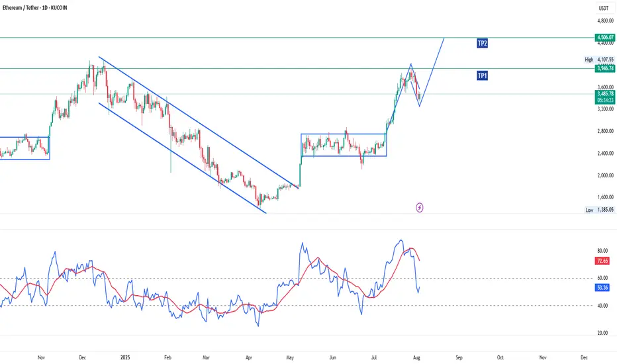The image size is (617, 364).
Task: Click the 4,506.07 price label
Action: tap(605, 37)
